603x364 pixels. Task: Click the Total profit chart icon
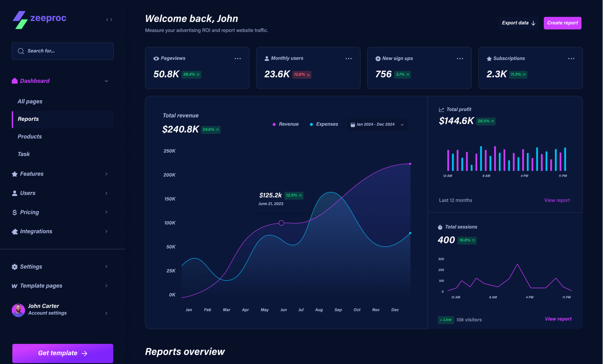point(441,109)
